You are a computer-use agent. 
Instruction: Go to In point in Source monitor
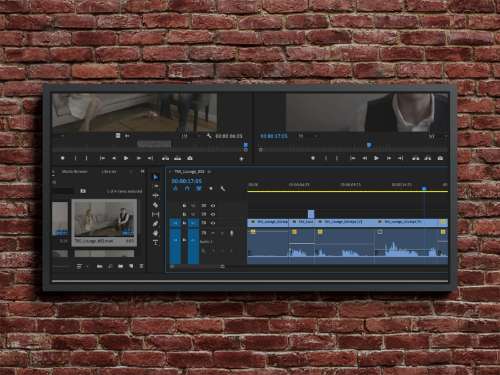click(x=103, y=158)
